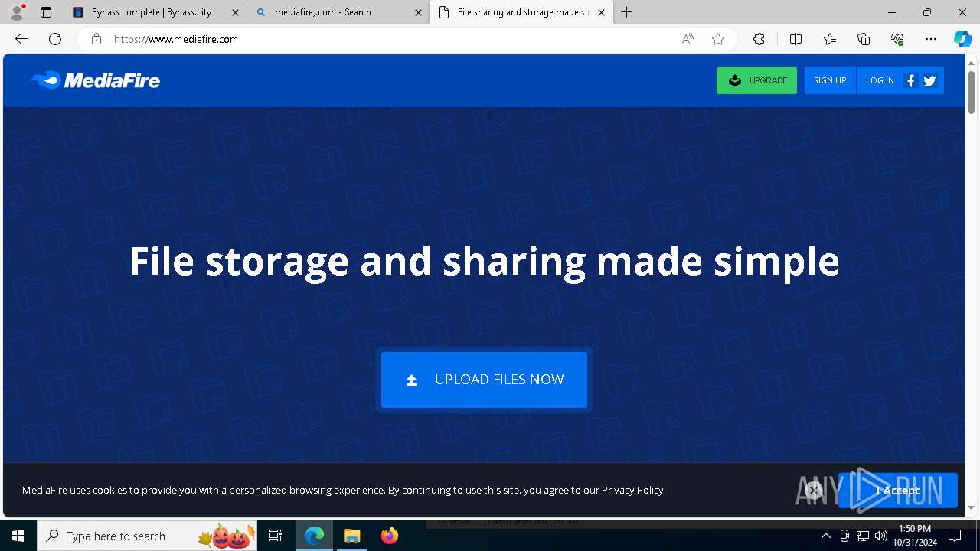Click UPLOAD FILES NOW button
The image size is (980, 551).
pyautogui.click(x=484, y=380)
